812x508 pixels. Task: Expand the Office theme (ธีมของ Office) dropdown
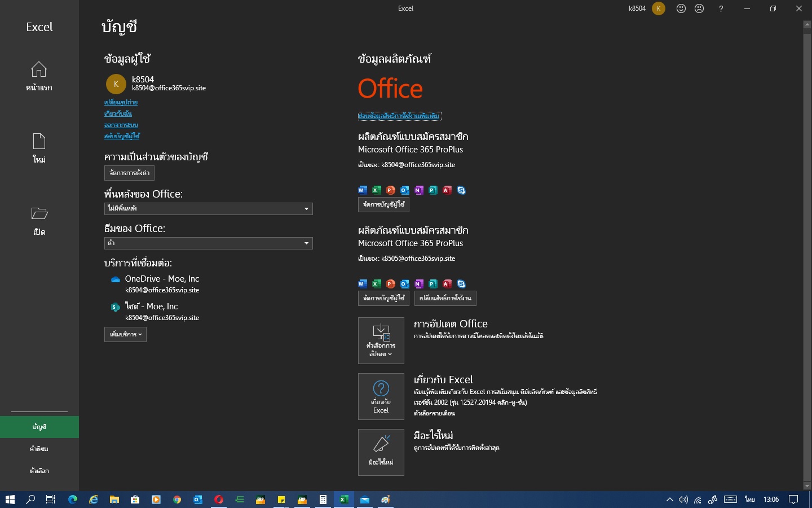point(209,243)
